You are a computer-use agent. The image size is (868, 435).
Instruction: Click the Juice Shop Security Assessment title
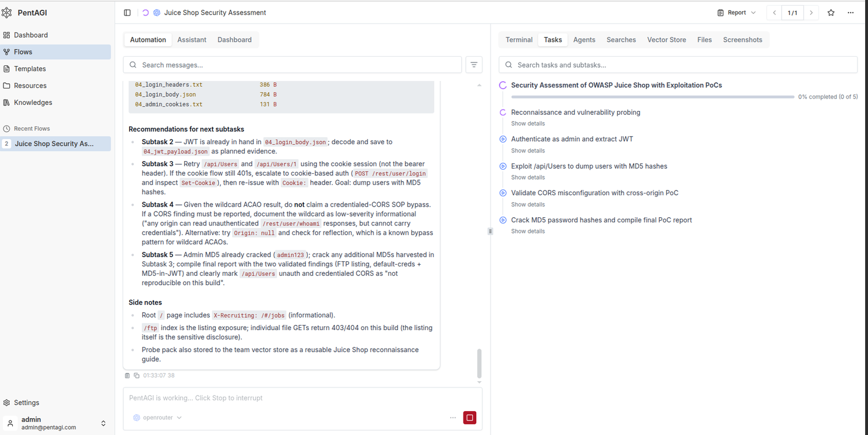click(215, 13)
